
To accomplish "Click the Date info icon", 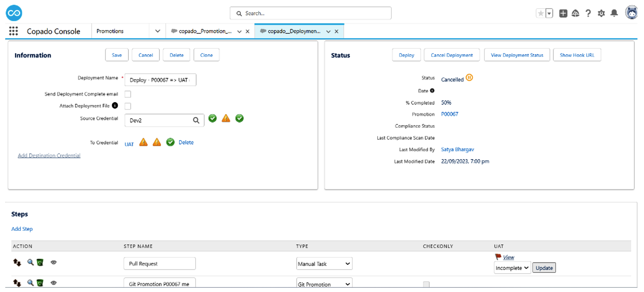I will [x=432, y=91].
